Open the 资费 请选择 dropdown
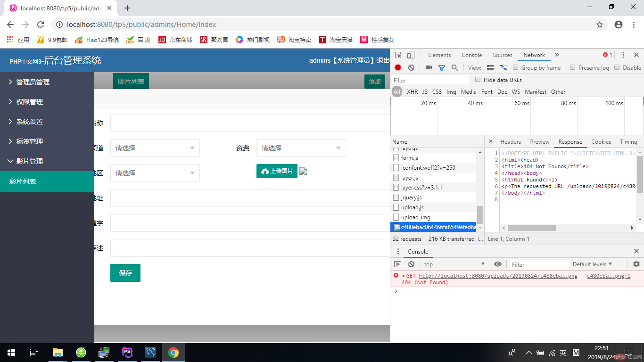 click(301, 148)
